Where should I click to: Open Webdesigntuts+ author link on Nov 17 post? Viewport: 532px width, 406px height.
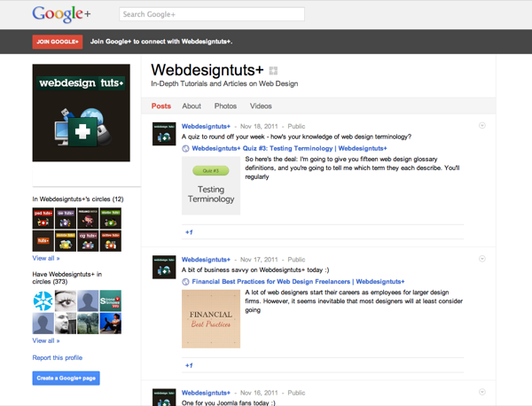pos(206,260)
